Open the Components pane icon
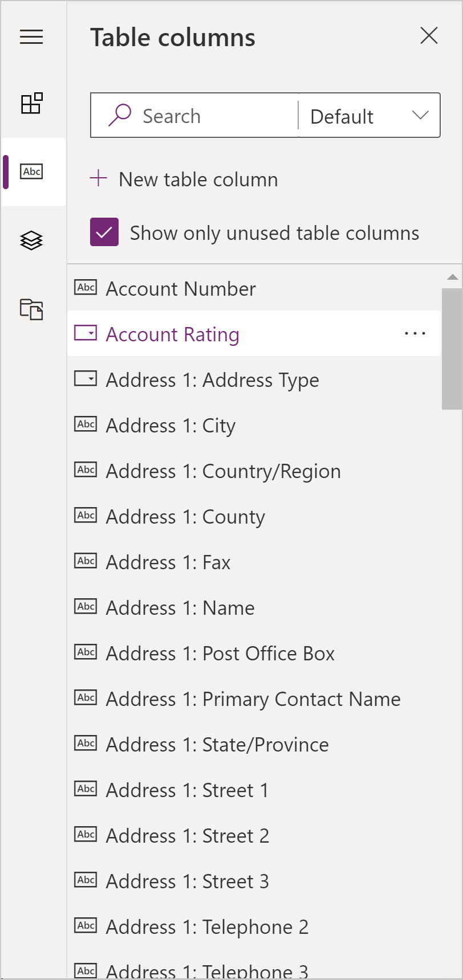Screen dimensions: 463x980 point(31,103)
